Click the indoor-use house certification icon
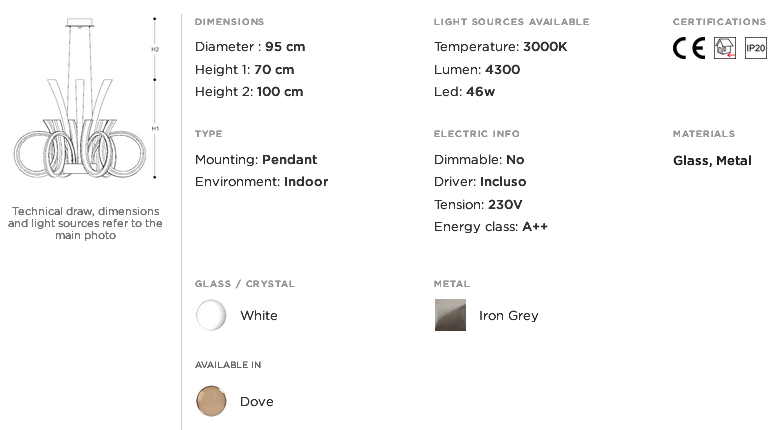The width and height of the screenshot is (783, 430). [725, 48]
